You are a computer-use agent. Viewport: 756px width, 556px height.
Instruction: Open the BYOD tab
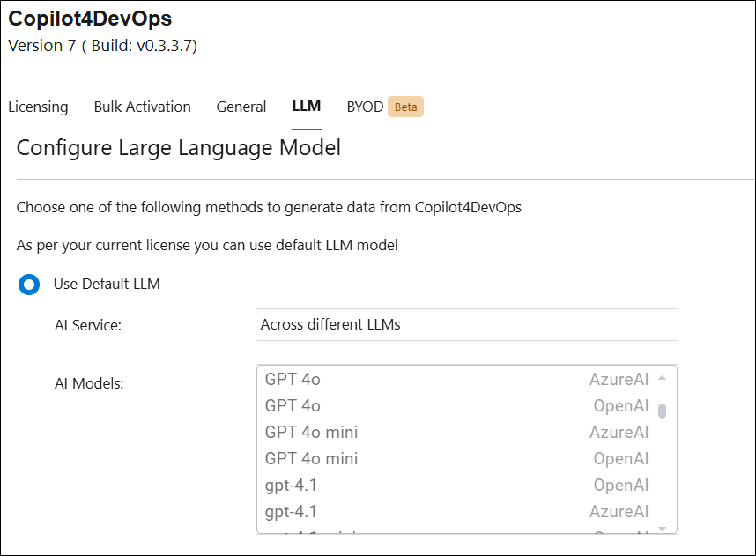click(x=365, y=107)
